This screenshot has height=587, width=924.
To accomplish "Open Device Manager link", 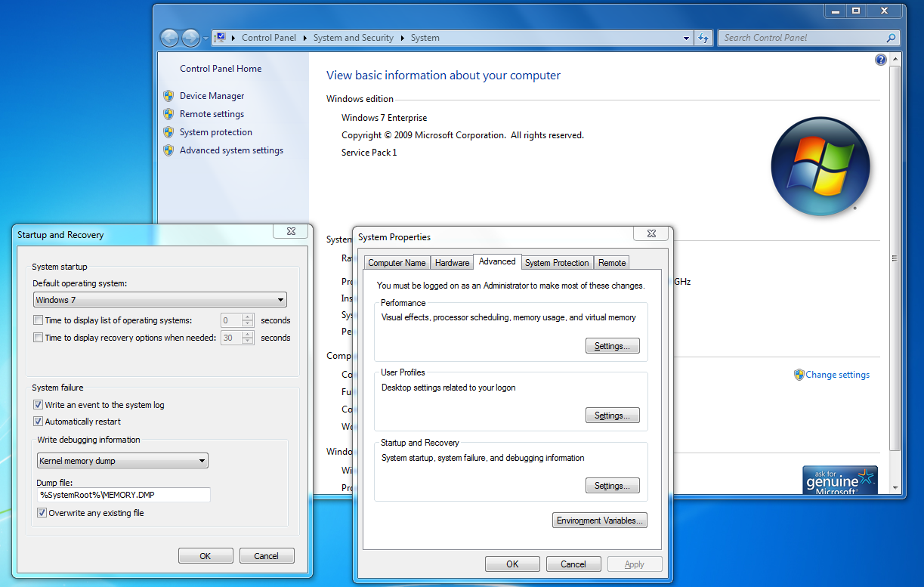I will (212, 96).
